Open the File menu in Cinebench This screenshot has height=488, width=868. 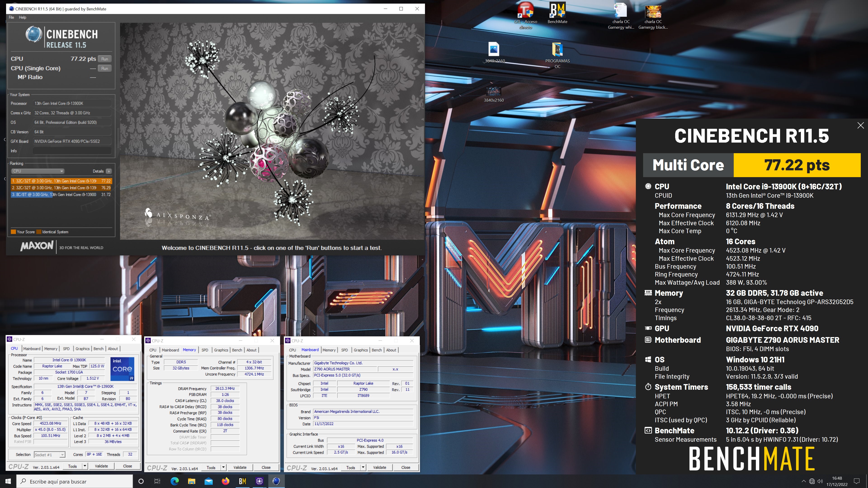point(12,17)
